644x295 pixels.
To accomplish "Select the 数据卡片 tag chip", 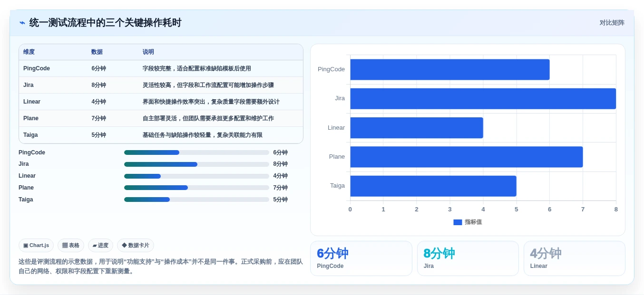I will [x=136, y=246].
